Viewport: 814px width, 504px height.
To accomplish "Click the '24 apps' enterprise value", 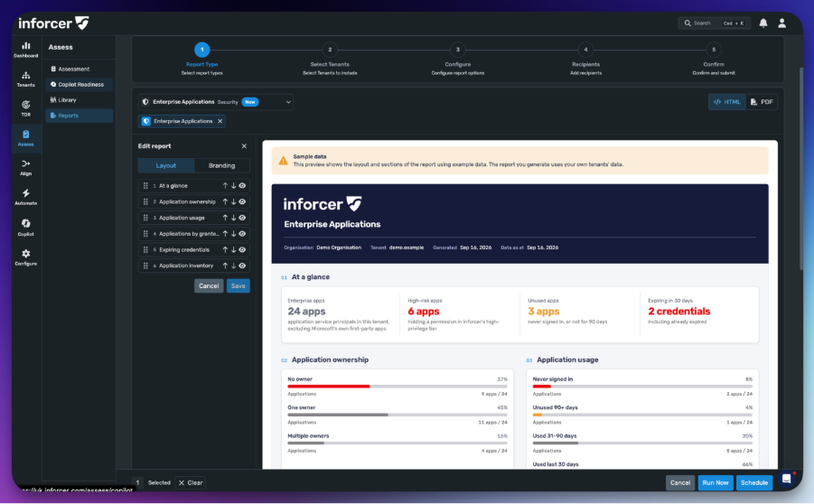I will point(306,312).
